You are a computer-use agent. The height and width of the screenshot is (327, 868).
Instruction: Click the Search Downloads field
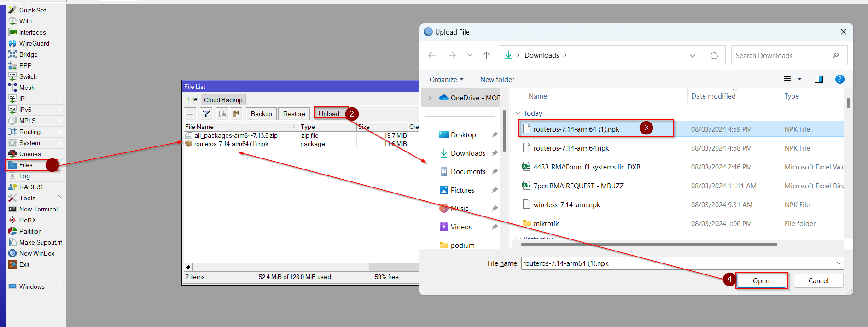(789, 55)
